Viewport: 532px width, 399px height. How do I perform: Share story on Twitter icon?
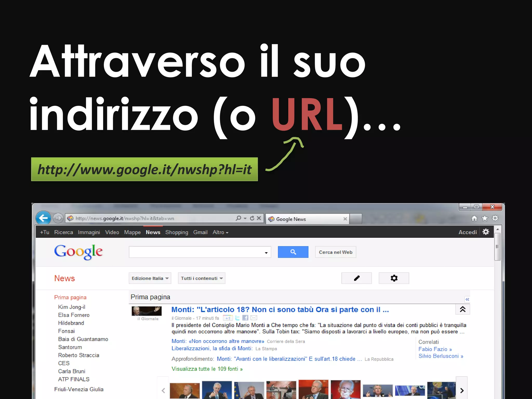pos(237,318)
